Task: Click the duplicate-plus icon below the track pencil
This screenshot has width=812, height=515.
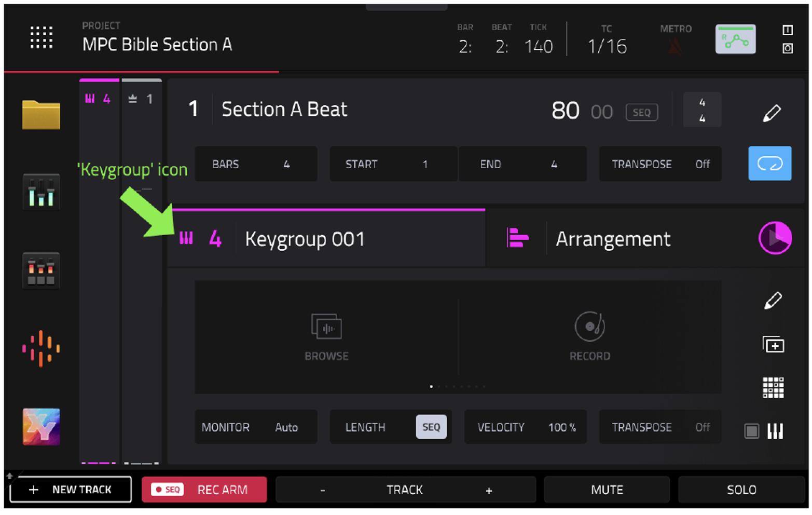Action: tap(773, 345)
